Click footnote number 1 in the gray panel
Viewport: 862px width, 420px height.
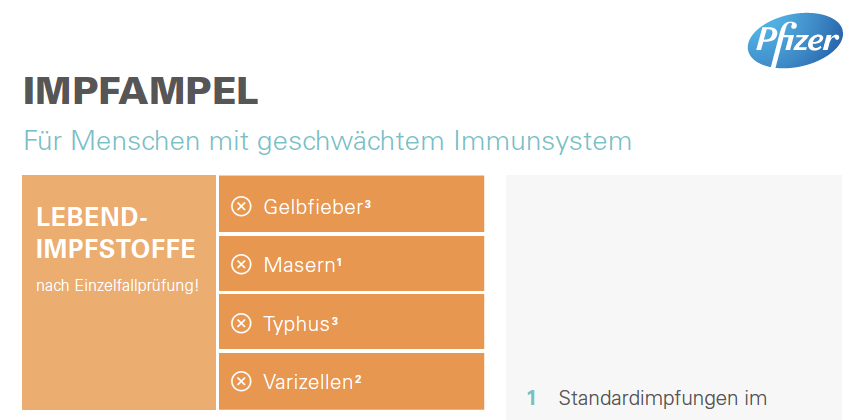[x=531, y=397]
